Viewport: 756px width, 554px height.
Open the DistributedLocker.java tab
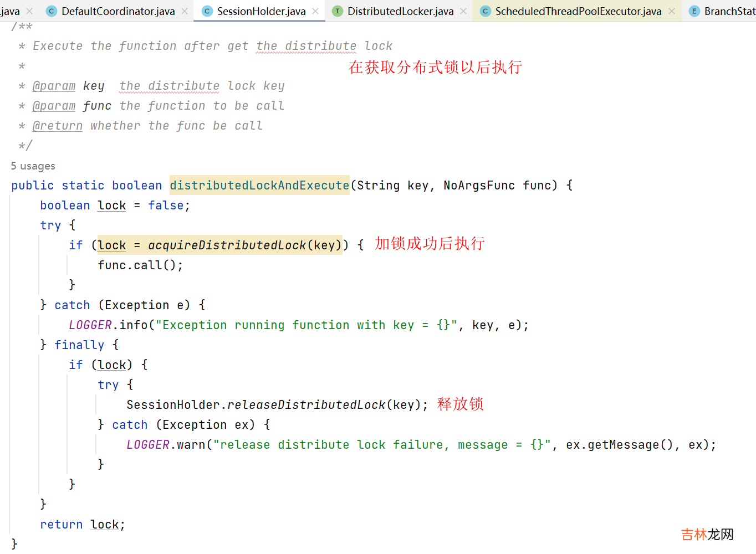pos(400,11)
